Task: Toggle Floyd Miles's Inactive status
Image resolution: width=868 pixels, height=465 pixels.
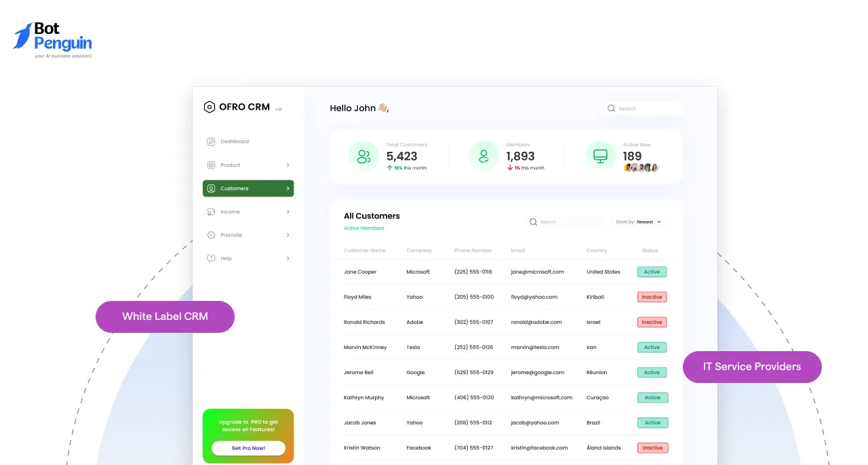Action: click(651, 296)
